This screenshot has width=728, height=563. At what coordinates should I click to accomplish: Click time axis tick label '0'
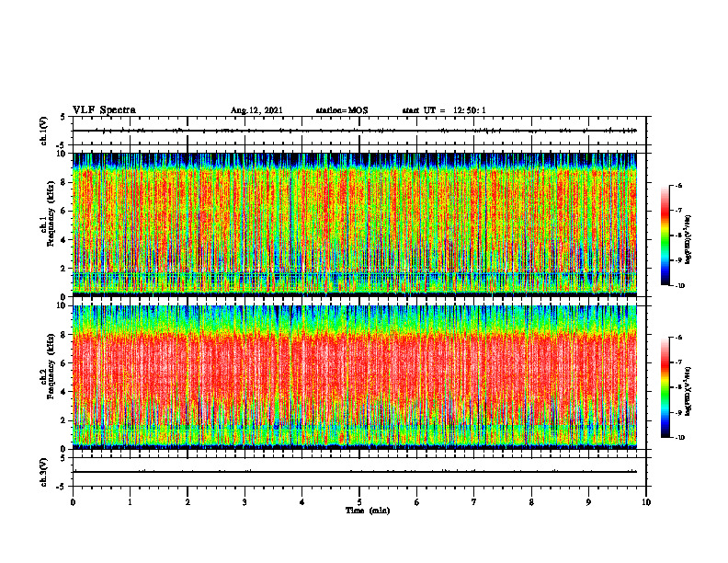click(x=73, y=502)
